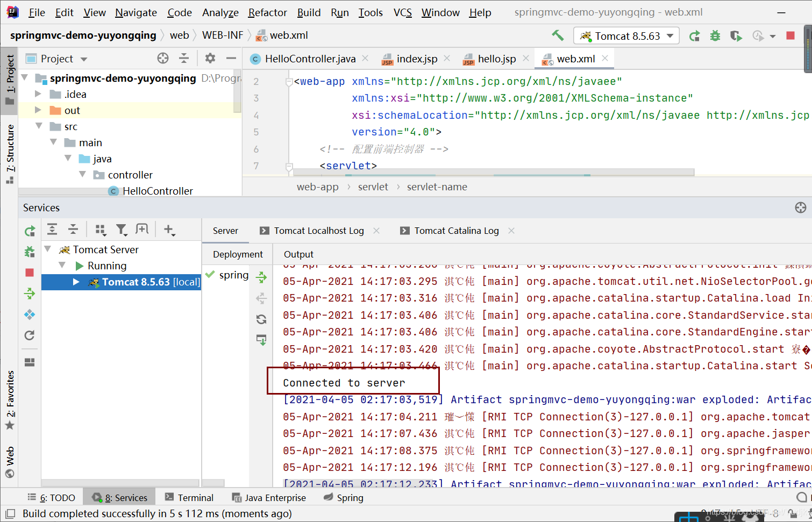Image resolution: width=812 pixels, height=522 pixels.
Task: Open the Tomcat Catalina Log tab
Action: [x=456, y=231]
